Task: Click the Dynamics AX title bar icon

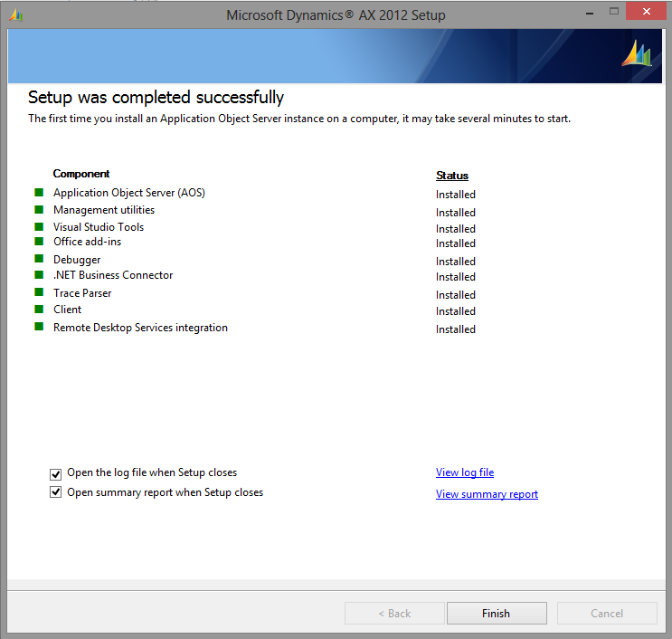Action: pos(16,15)
